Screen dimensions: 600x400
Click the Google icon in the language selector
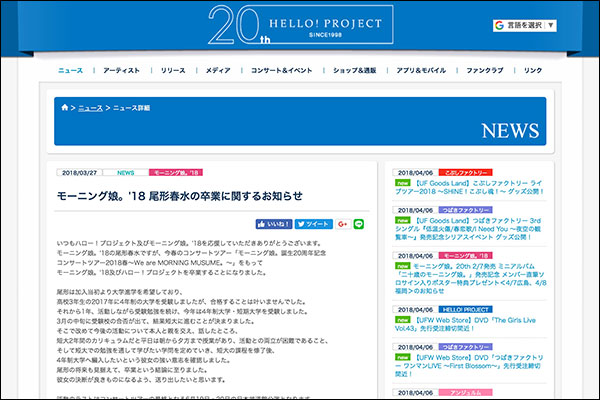pos(498,25)
